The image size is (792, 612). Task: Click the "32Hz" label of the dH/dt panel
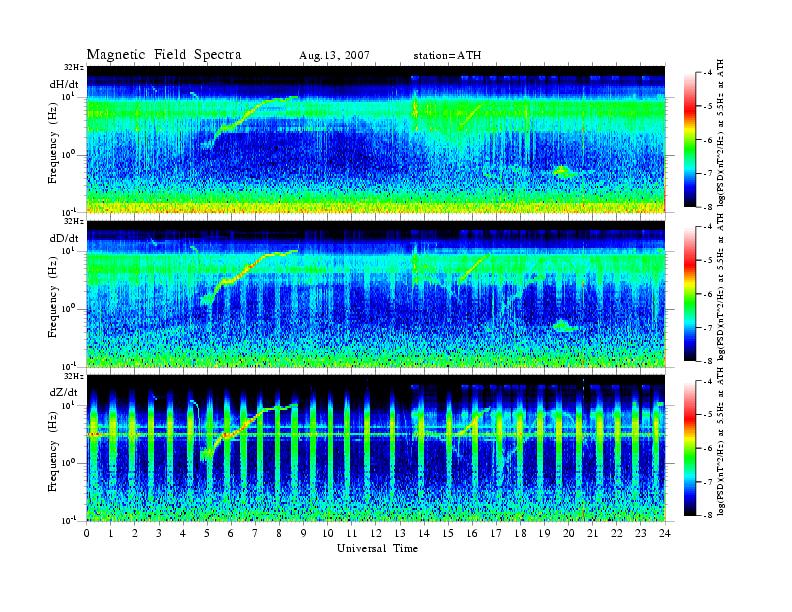[74, 67]
